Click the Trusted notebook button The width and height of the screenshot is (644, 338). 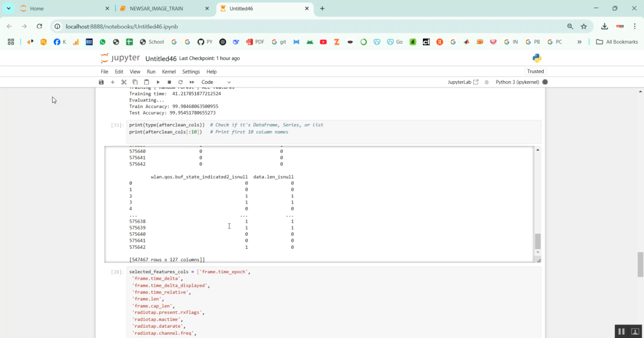click(535, 71)
